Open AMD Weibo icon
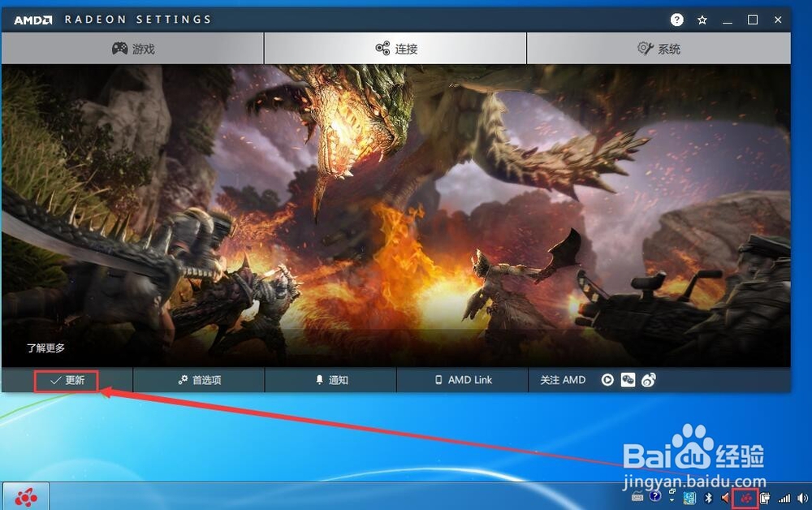Image resolution: width=812 pixels, height=510 pixels. tap(648, 380)
